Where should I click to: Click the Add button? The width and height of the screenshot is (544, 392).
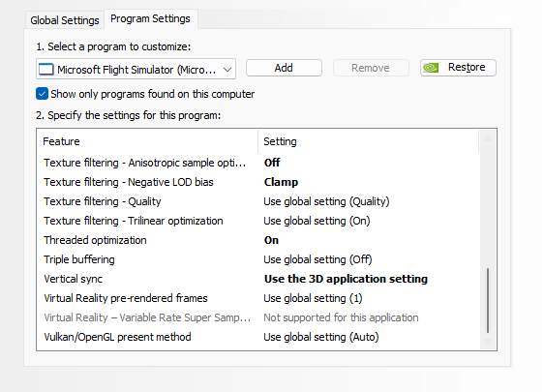284,68
